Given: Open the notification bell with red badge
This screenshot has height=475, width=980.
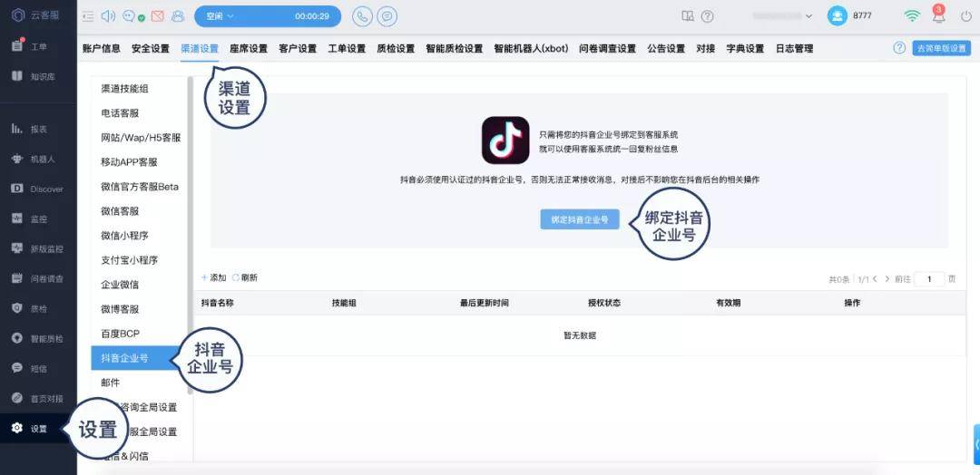Looking at the screenshot, I should pyautogui.click(x=938, y=16).
